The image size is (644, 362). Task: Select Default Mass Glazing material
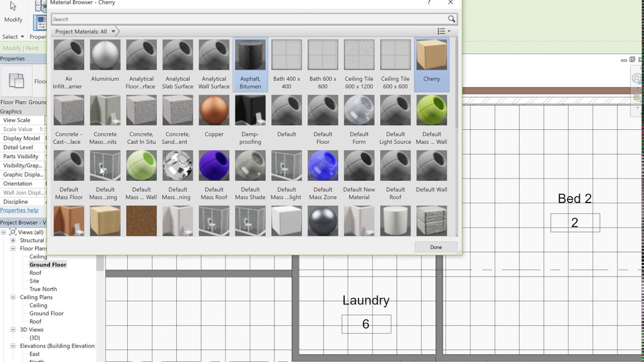point(105,175)
